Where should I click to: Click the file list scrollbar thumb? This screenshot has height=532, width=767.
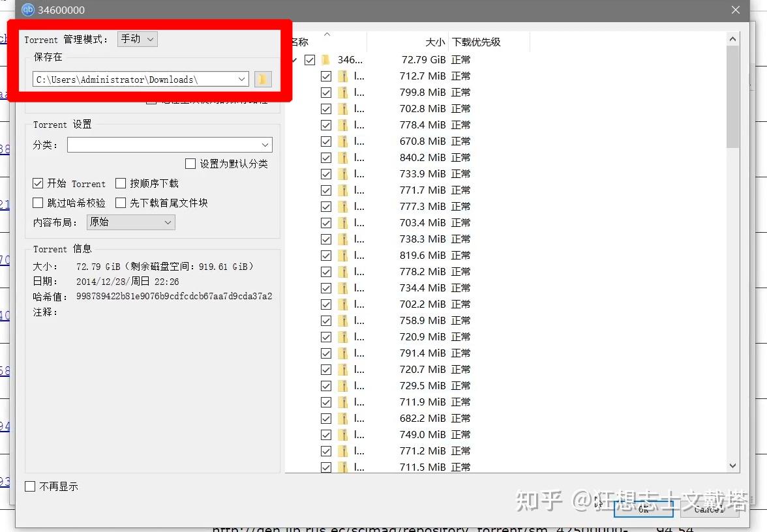732,96
